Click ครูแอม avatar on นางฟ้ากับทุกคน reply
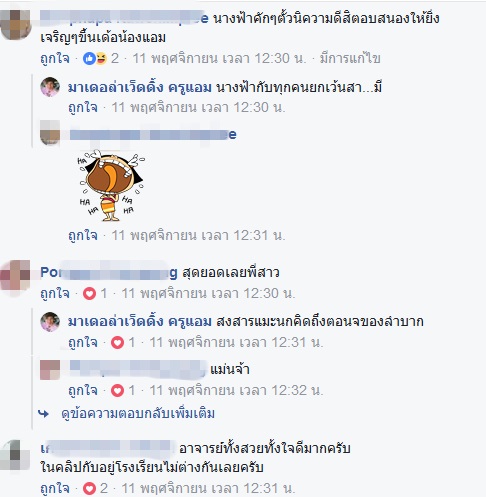The height and width of the screenshot is (497, 486). pyautogui.click(x=50, y=87)
